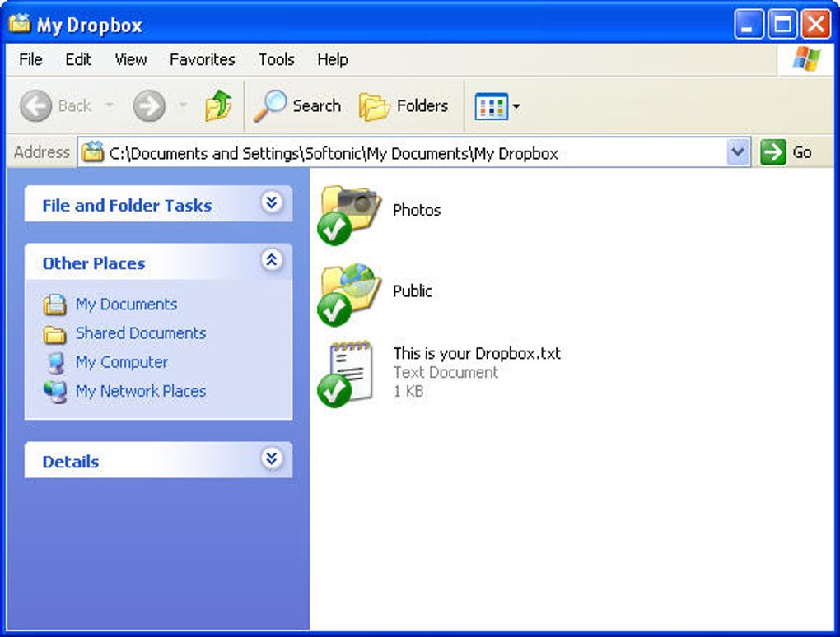
Task: Click the Forward arrow icon
Action: pos(149,105)
